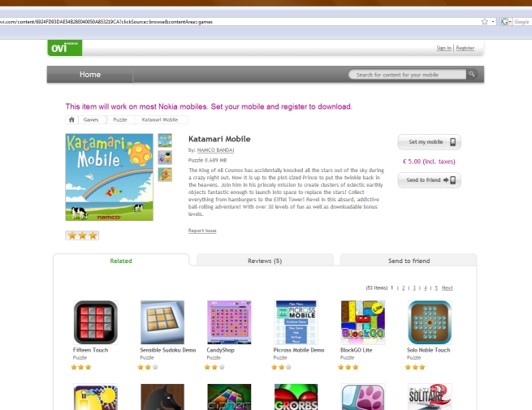Focus the mobile content search field

click(x=407, y=74)
